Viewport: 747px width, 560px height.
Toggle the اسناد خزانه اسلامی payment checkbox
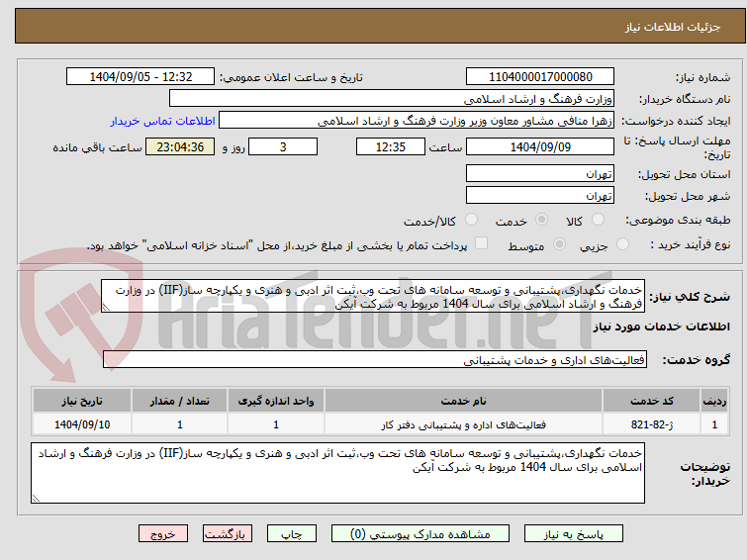tap(482, 243)
